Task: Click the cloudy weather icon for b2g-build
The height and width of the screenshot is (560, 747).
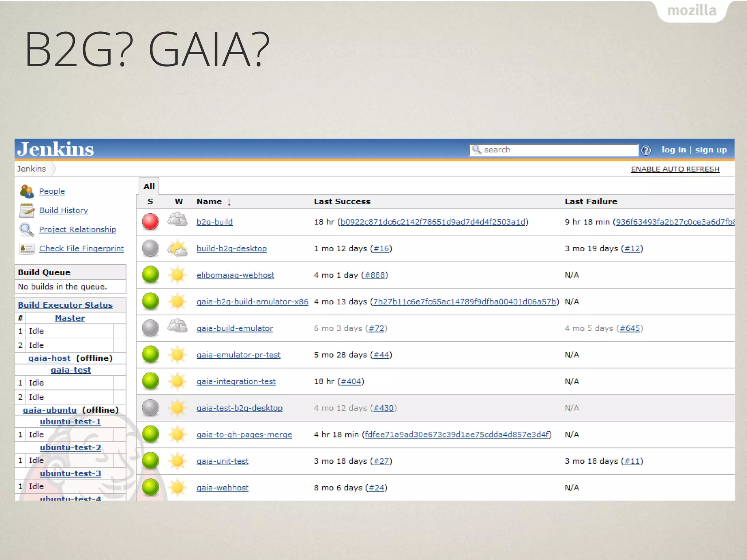Action: [177, 220]
